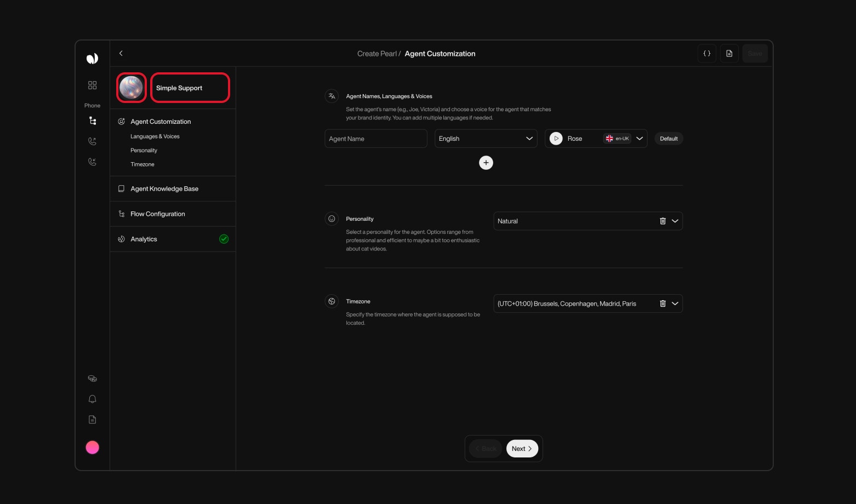Viewport: 856px width, 504px height.
Task: Open notifications via the bell icon
Action: 92,399
